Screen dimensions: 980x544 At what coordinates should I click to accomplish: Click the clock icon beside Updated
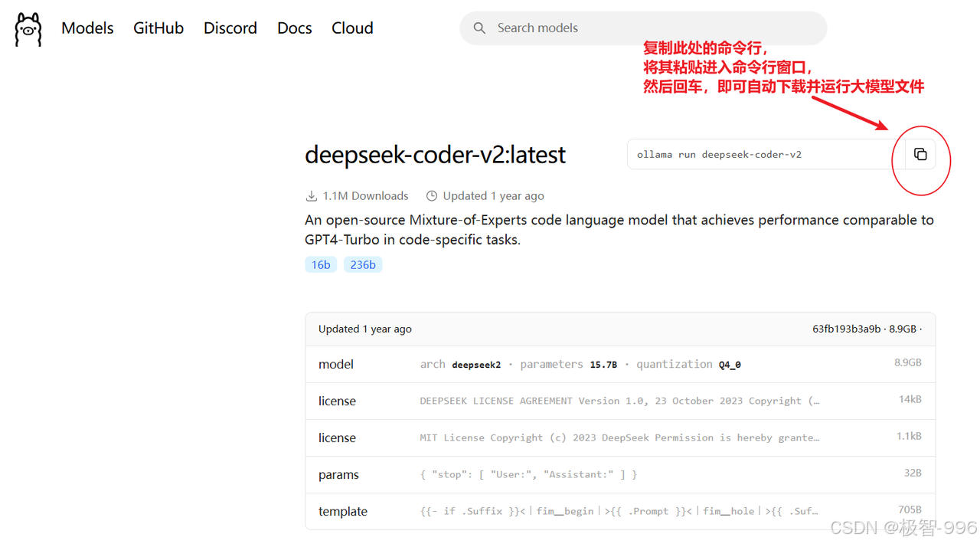point(432,196)
